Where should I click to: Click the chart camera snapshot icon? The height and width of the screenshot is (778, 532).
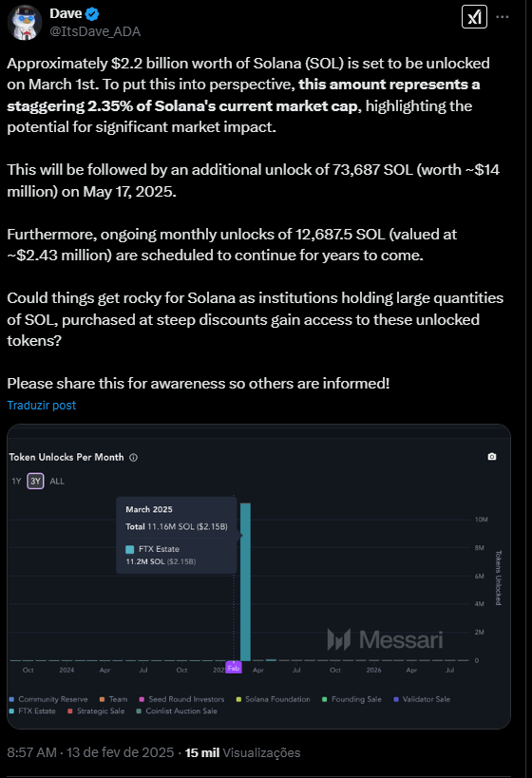(492, 457)
